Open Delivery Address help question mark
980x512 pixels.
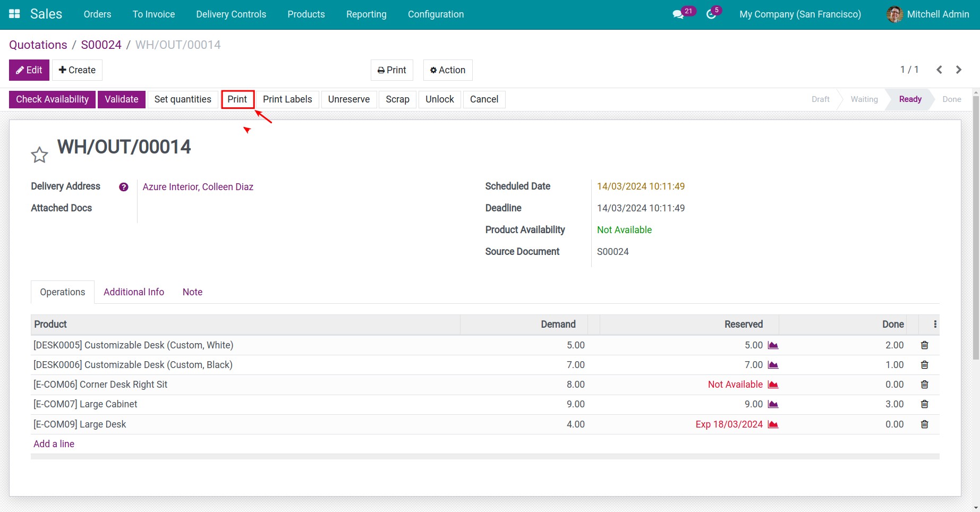click(124, 187)
